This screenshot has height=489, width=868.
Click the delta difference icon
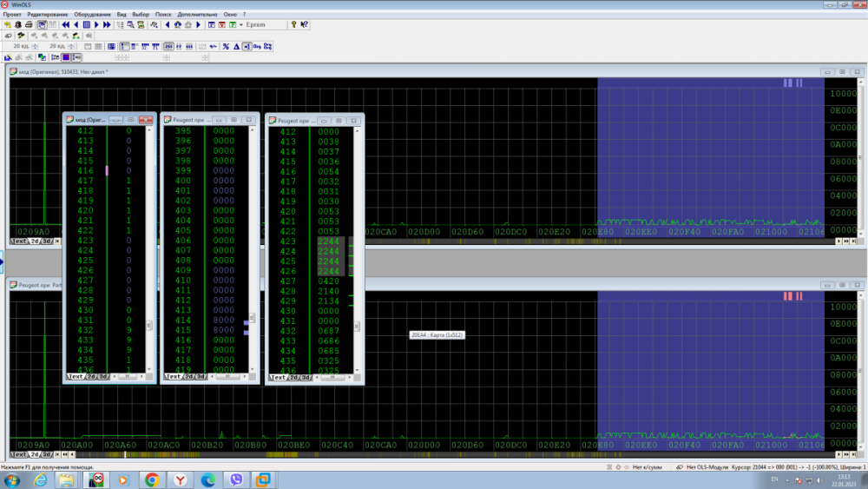pyautogui.click(x=236, y=46)
